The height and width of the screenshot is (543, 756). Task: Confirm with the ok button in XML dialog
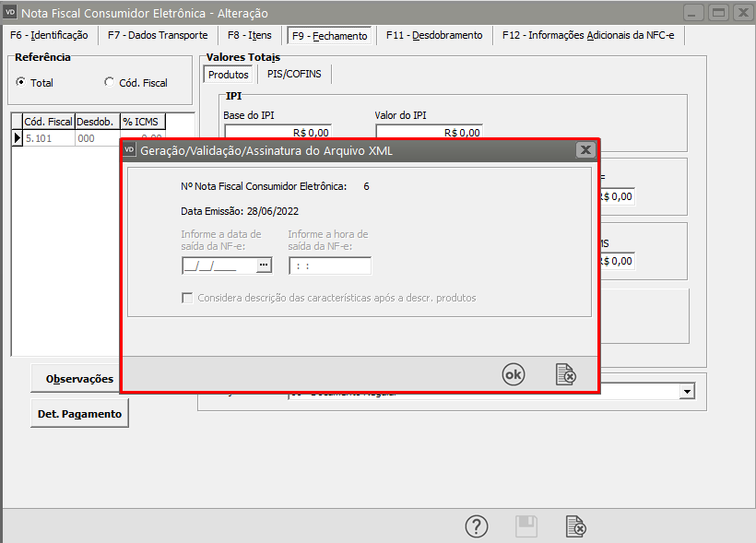[513, 374]
